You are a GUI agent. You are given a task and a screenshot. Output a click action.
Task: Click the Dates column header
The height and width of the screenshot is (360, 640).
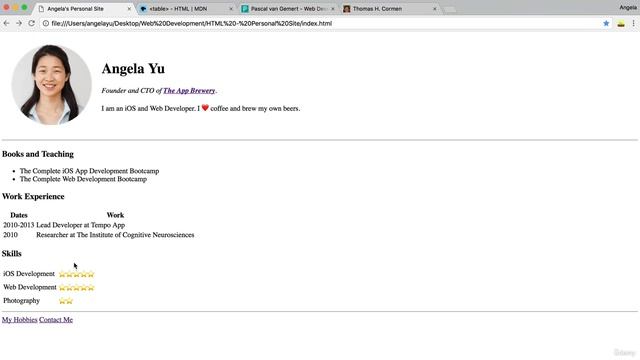19,215
